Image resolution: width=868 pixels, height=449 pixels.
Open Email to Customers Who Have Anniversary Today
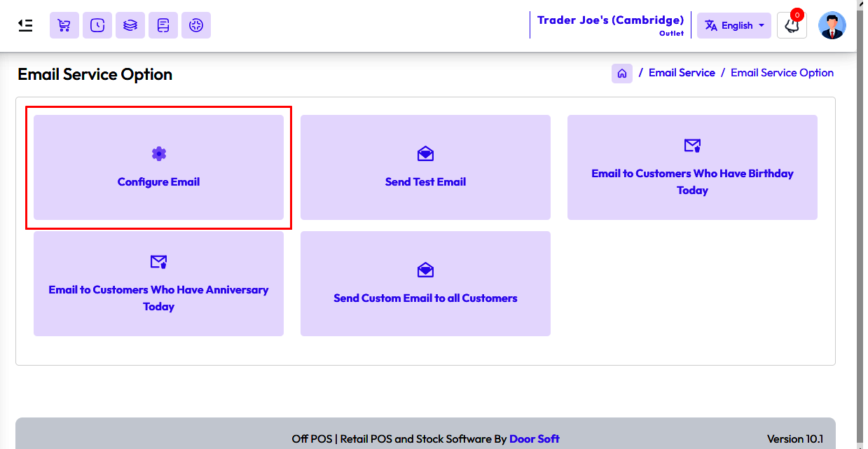coord(158,284)
